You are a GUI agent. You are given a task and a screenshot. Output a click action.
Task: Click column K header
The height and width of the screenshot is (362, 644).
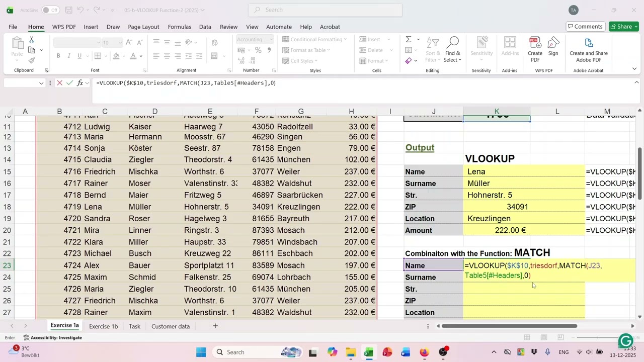pyautogui.click(x=497, y=111)
